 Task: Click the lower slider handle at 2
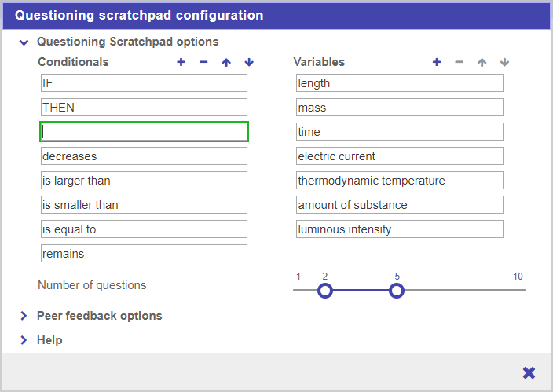pos(325,291)
